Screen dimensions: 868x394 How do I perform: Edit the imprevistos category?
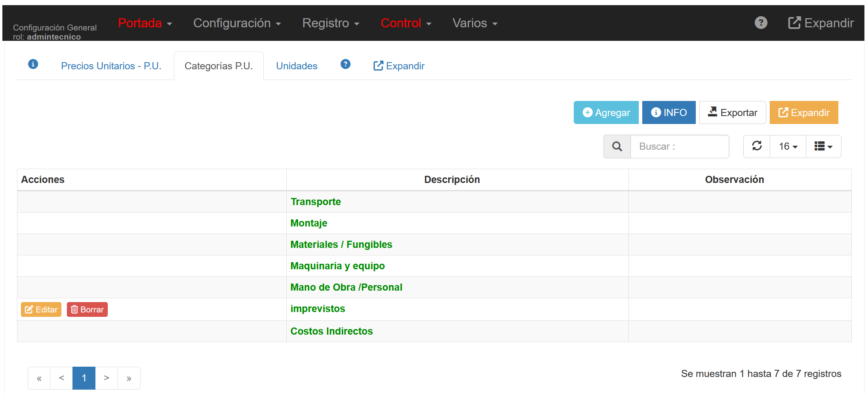[x=41, y=310]
